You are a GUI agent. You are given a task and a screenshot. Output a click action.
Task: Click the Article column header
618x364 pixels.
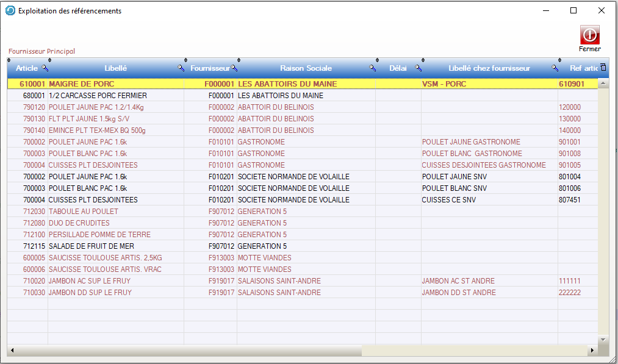point(26,68)
